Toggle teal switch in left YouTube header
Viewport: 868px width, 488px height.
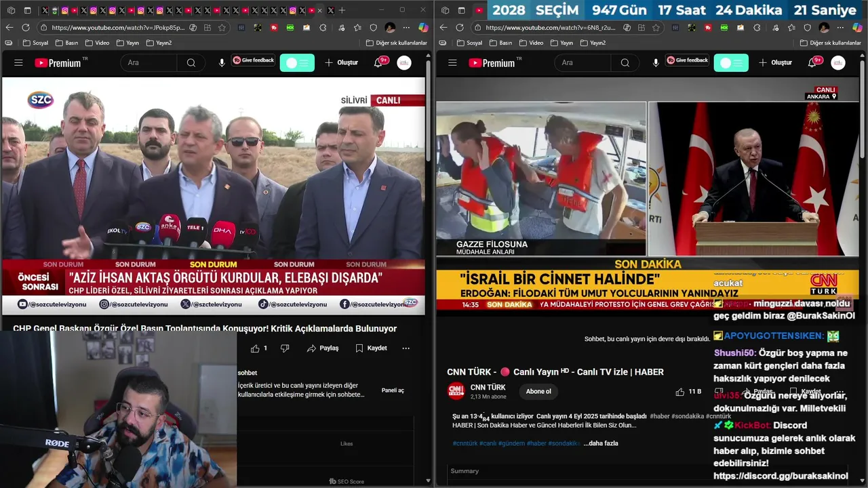pyautogui.click(x=297, y=63)
